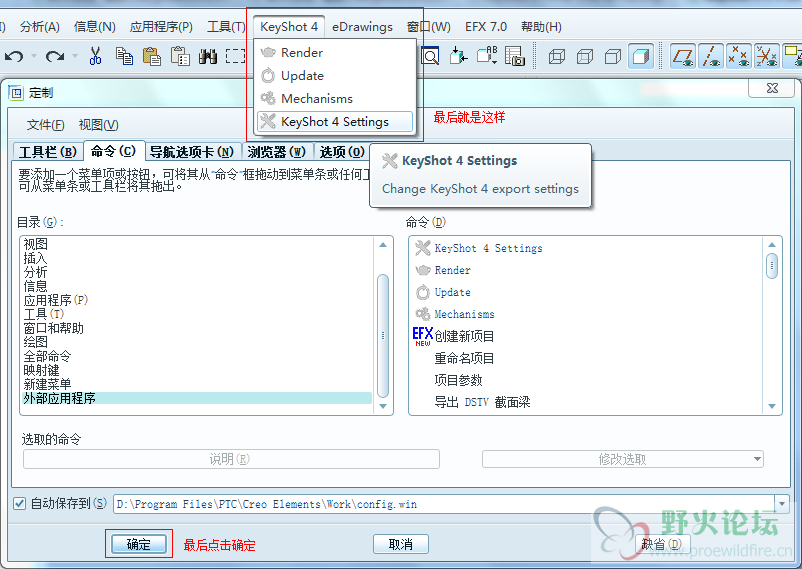Click the Cut scissors icon
802x569 pixels.
[x=95, y=56]
